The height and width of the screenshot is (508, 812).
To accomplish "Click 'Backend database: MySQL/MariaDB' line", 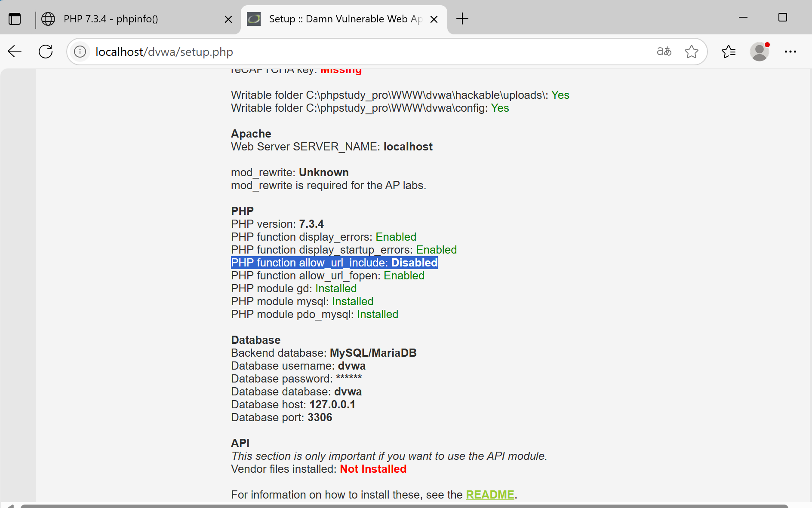I will (324, 353).
